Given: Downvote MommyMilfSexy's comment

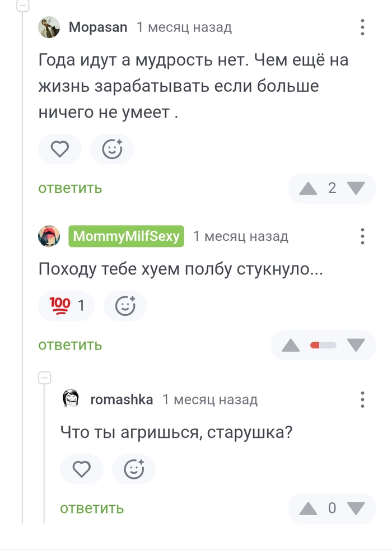Looking at the screenshot, I should pyautogui.click(x=356, y=345).
